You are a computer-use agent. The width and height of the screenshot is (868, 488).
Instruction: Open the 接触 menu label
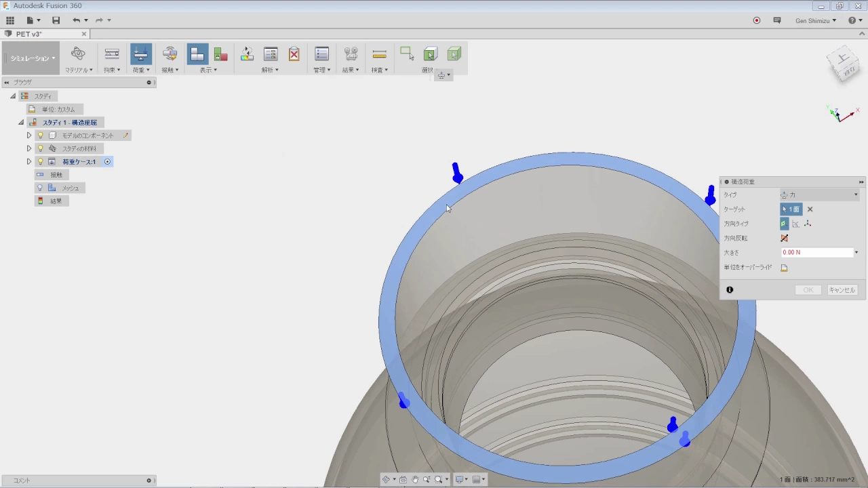[170, 70]
